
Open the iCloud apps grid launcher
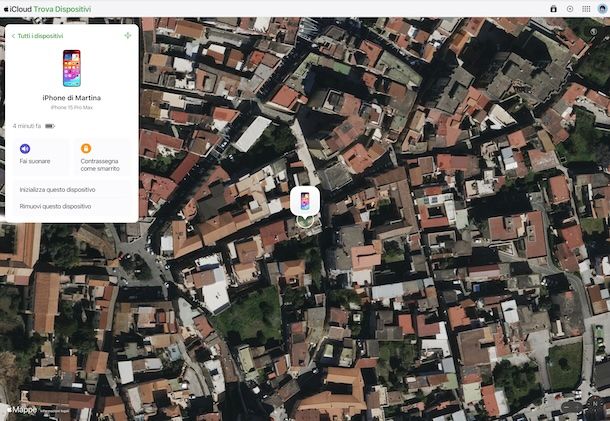pos(586,9)
